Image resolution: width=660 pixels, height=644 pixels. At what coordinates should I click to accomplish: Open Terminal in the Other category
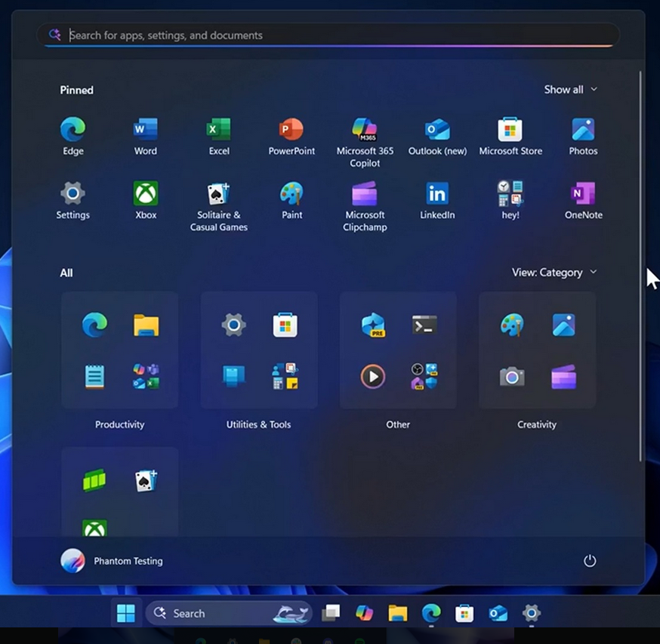point(424,325)
